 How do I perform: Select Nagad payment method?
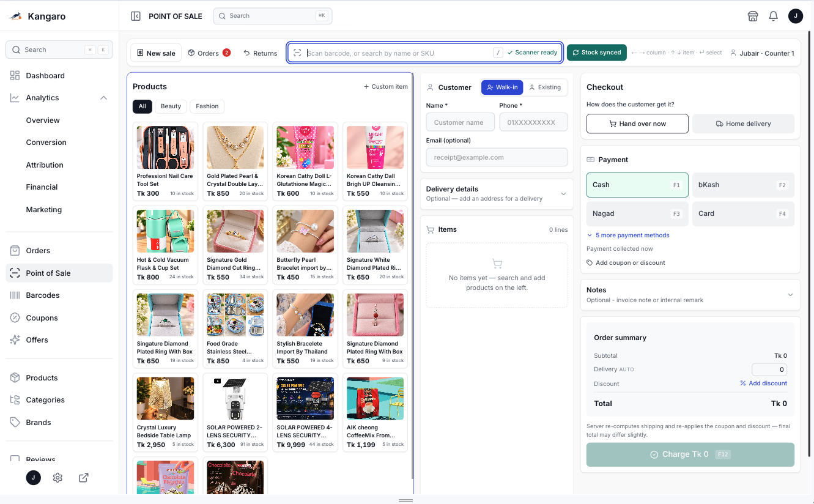(637, 213)
